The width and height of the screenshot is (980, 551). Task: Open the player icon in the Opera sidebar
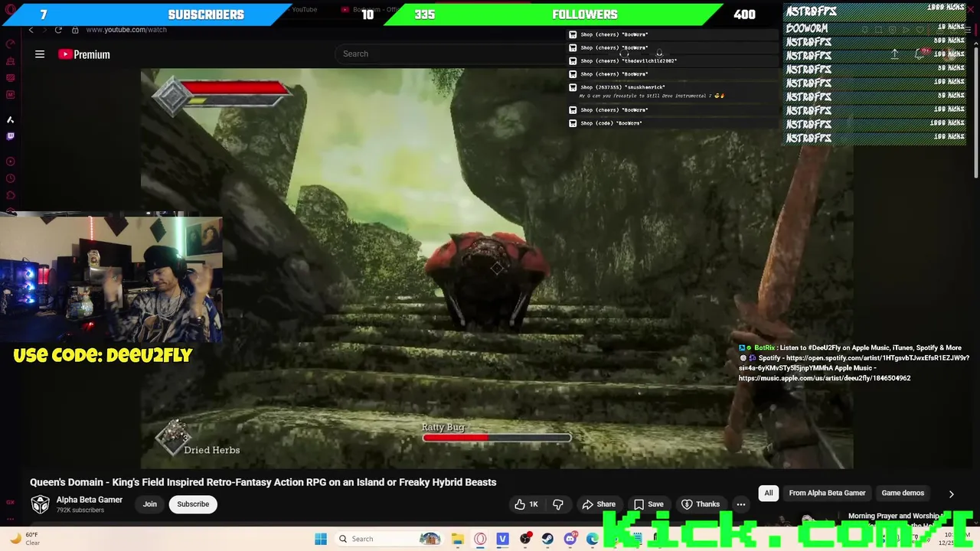[x=11, y=161]
